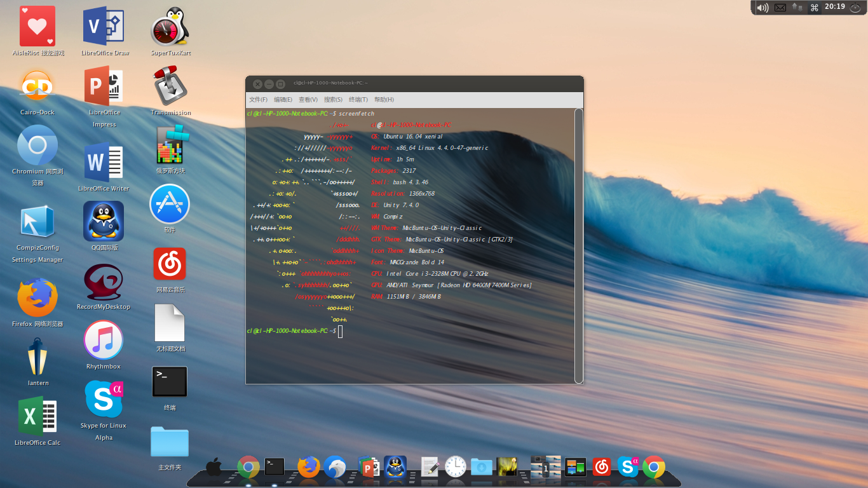Open Chrome icon beside Skype in dock

coord(654,467)
